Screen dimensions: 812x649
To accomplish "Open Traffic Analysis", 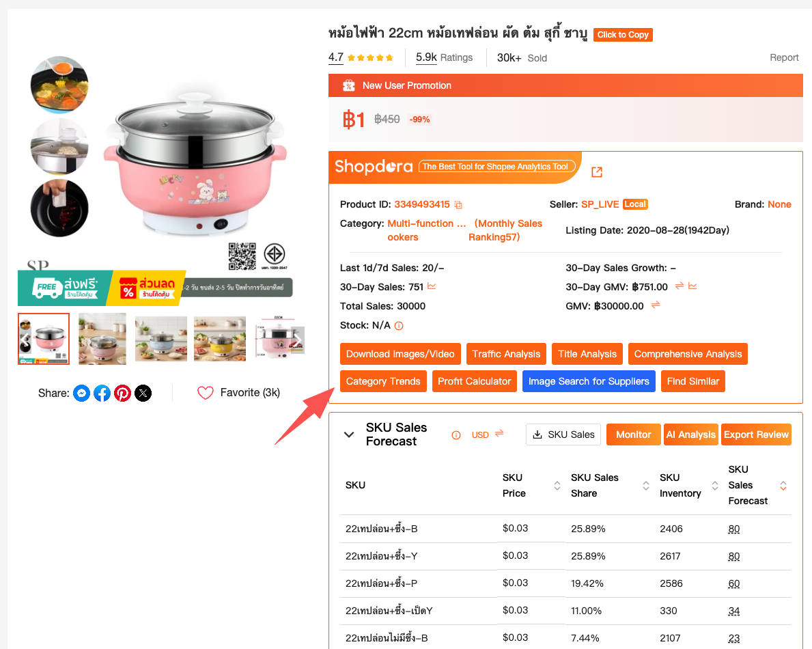I will point(506,354).
